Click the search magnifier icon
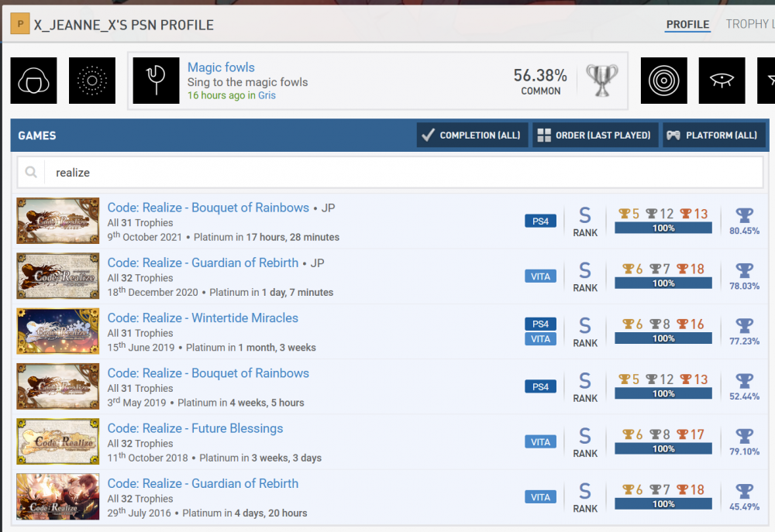775x532 pixels. (31, 173)
